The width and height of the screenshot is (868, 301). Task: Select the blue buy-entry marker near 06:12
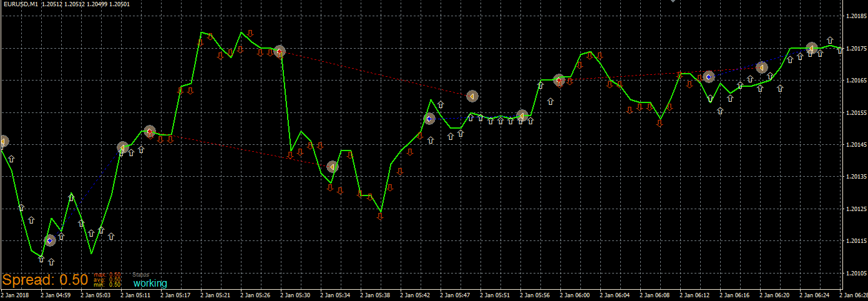(709, 77)
